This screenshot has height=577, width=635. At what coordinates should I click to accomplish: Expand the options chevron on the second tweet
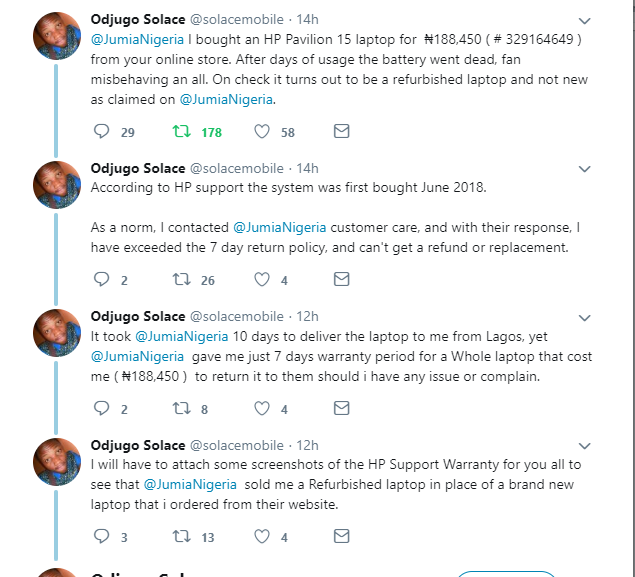pos(585,168)
